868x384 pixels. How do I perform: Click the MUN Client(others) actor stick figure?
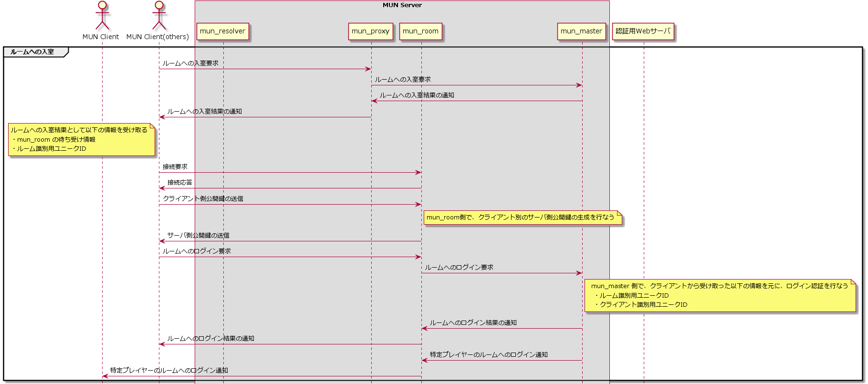point(159,16)
